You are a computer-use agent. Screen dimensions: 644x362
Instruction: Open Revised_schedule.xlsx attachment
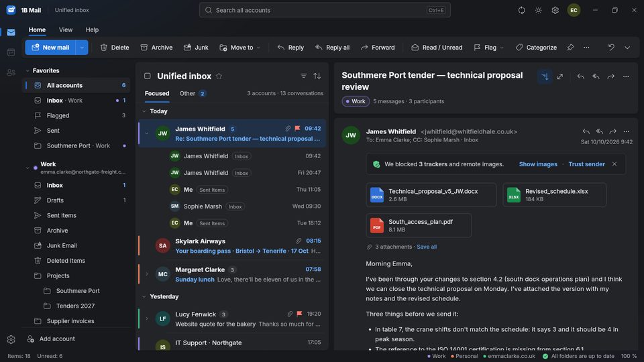[x=555, y=195]
